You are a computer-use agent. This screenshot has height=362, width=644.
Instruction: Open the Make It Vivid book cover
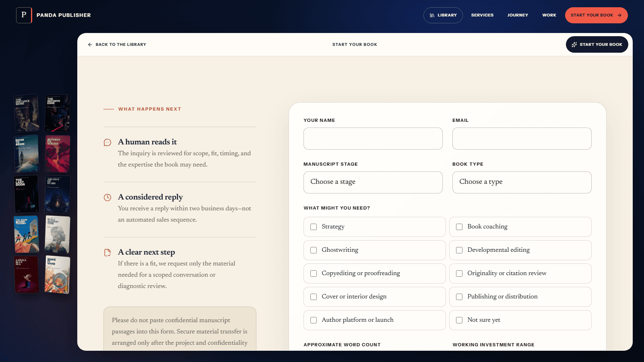click(x=58, y=275)
